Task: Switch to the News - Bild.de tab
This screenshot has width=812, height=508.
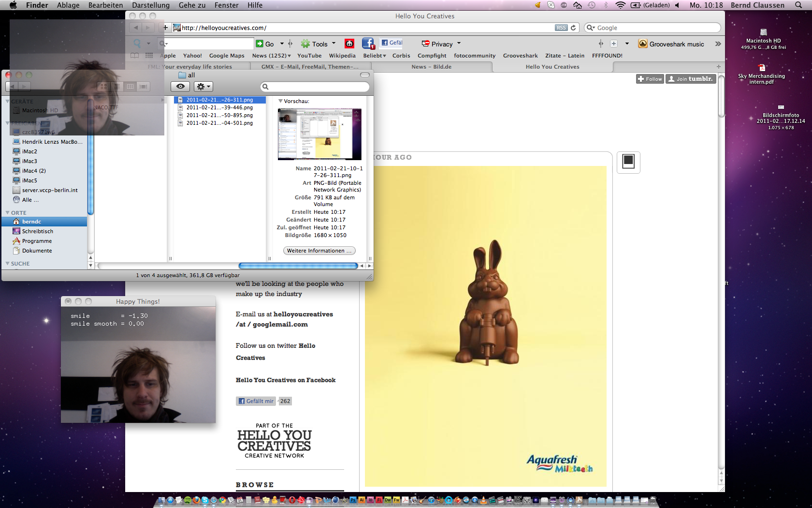Action: point(431,67)
